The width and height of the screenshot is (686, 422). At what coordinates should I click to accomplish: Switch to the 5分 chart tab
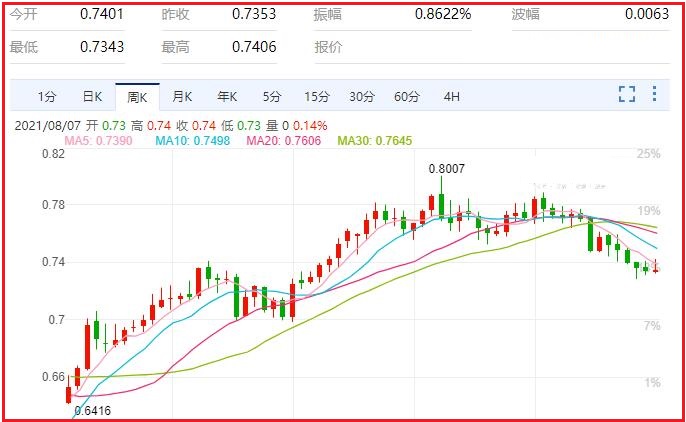tap(272, 96)
